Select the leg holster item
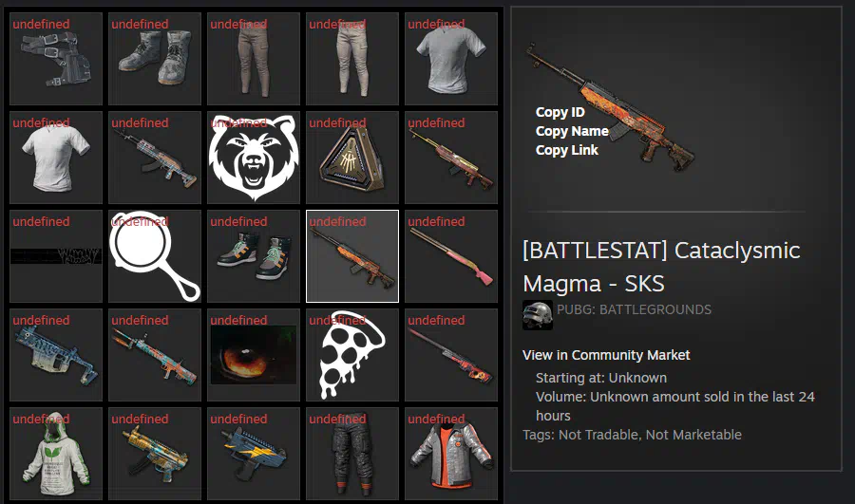855x504 pixels. pyautogui.click(x=56, y=59)
